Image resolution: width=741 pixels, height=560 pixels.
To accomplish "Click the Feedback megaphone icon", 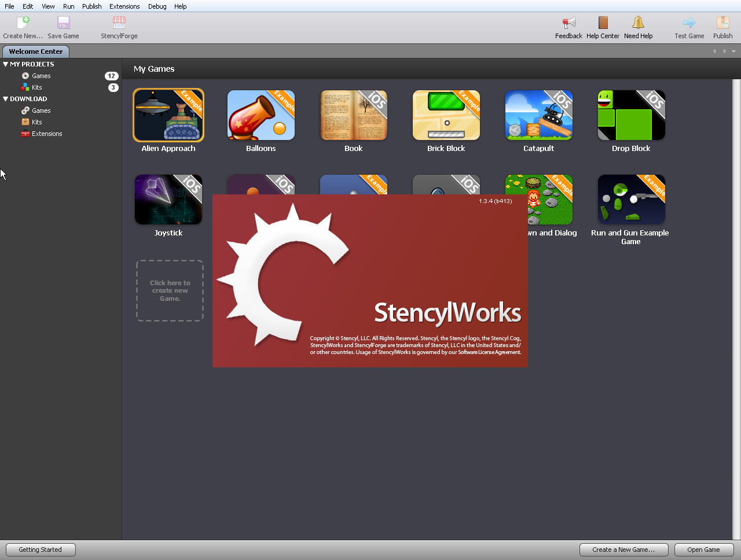I will tap(568, 23).
